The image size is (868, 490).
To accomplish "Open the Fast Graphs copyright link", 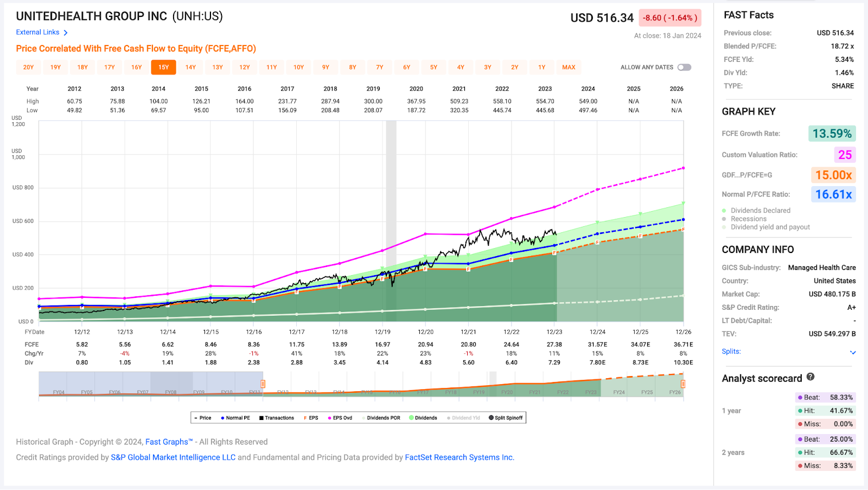I will pyautogui.click(x=169, y=442).
